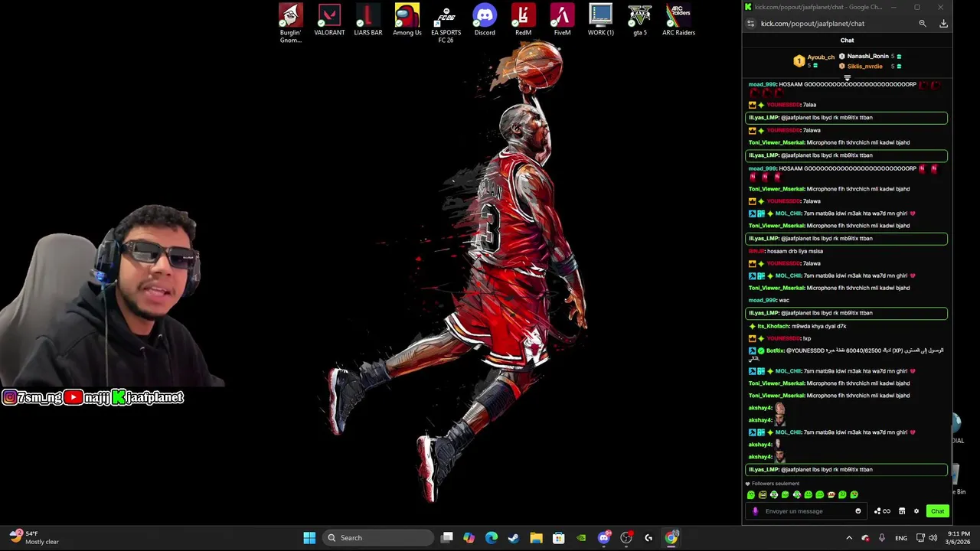The width and height of the screenshot is (980, 551).
Task: Open Microsoft Store from the taskbar
Action: (559, 538)
